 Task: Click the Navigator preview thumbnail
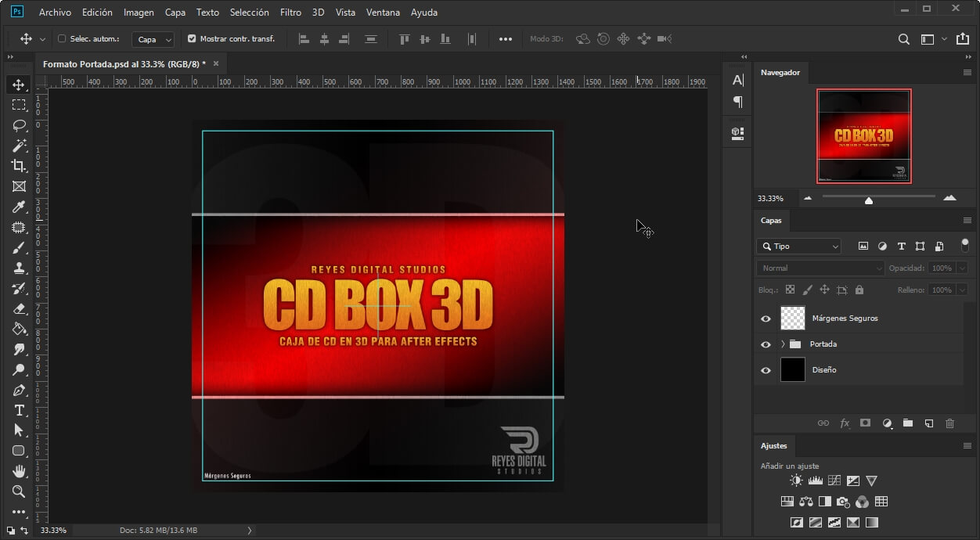pos(864,135)
